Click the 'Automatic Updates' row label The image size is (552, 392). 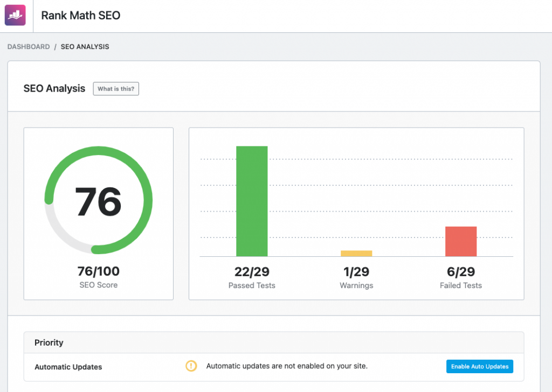tap(68, 367)
